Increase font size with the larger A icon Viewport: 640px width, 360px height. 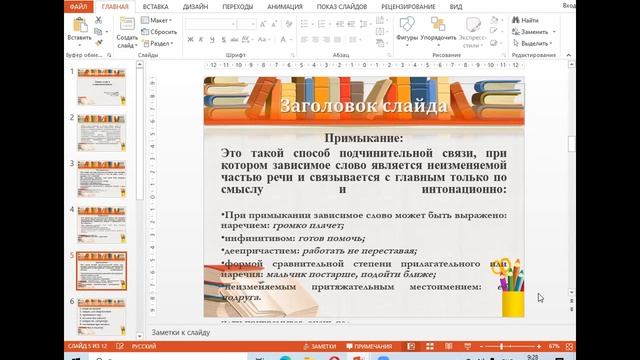263,24
